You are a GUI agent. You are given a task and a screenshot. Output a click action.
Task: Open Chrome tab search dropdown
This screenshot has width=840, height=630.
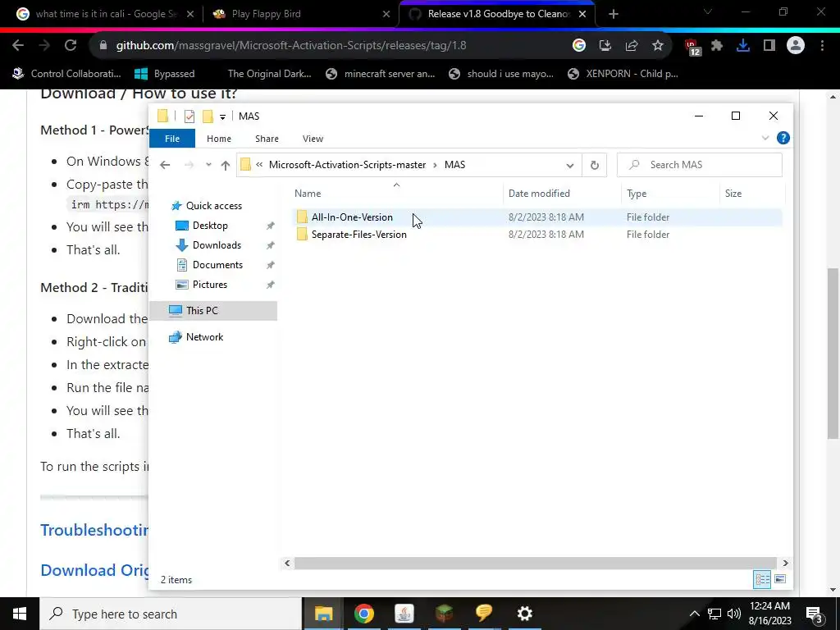tap(708, 11)
